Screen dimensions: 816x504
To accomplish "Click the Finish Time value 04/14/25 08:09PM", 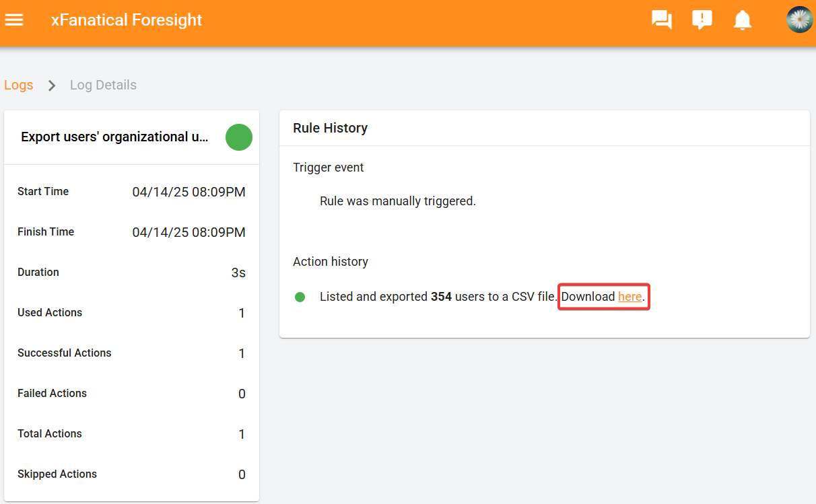I will tap(189, 233).
